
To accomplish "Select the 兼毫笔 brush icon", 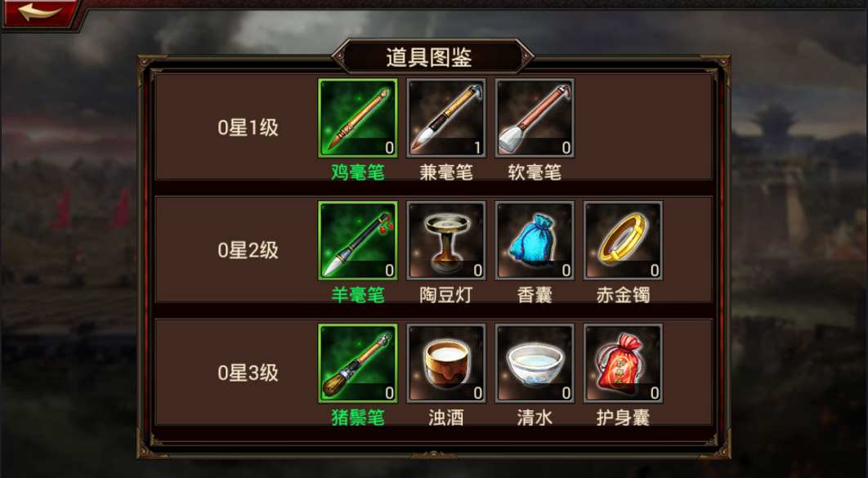I will point(446,118).
